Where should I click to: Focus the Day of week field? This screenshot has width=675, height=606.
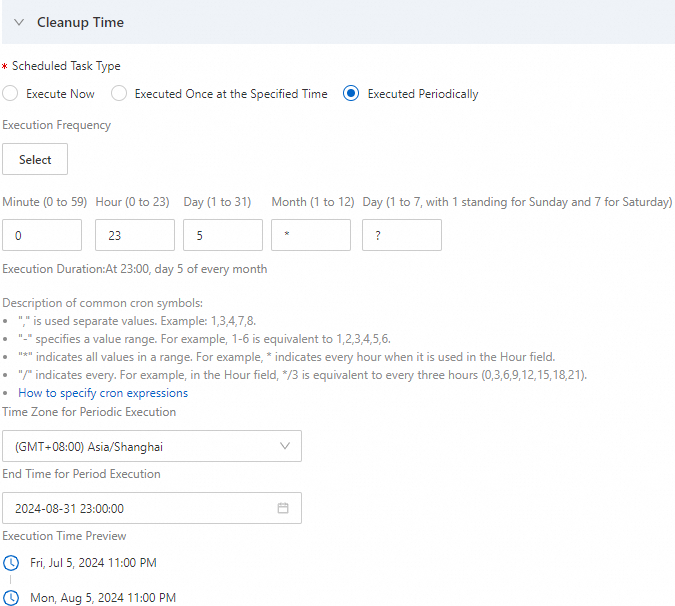point(401,235)
